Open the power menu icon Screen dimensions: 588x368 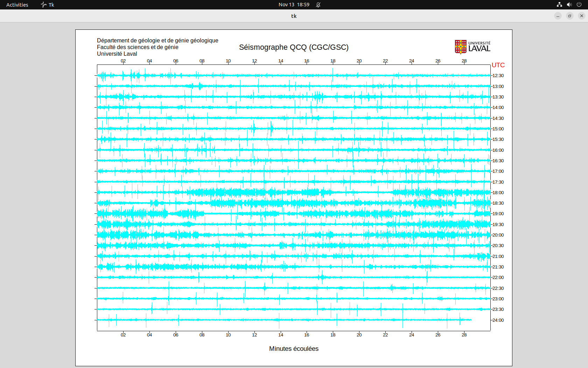tap(579, 5)
